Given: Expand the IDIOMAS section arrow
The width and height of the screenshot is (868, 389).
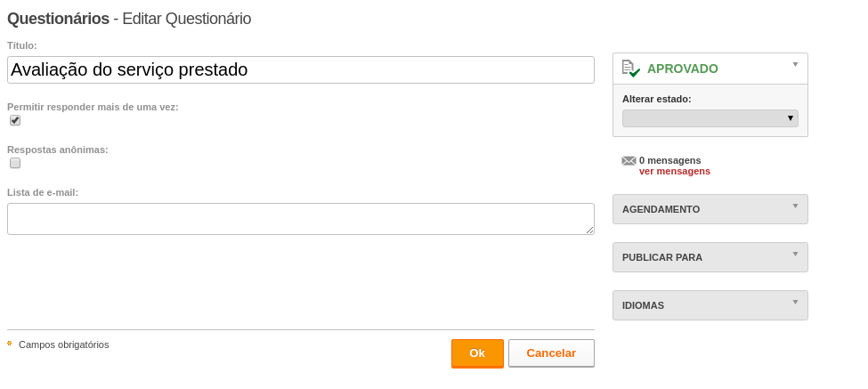Looking at the screenshot, I should pyautogui.click(x=796, y=303).
